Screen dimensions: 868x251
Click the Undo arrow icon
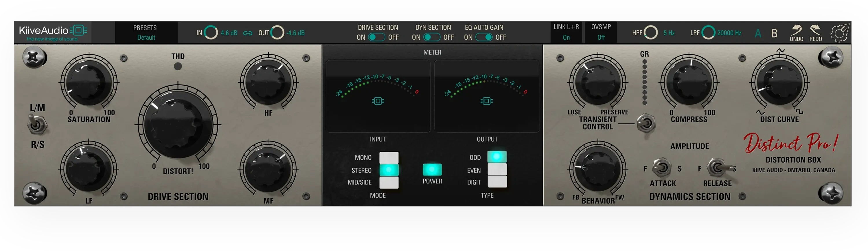coord(797,30)
